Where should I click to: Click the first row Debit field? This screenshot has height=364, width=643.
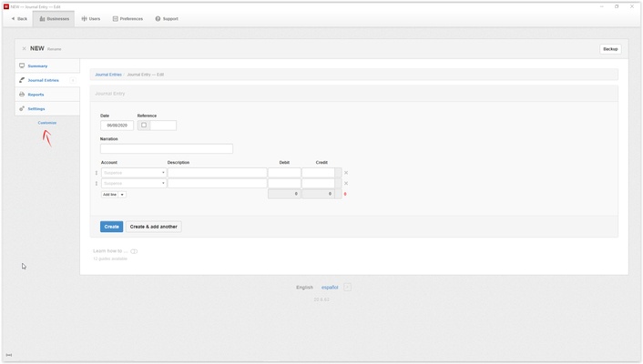click(284, 173)
